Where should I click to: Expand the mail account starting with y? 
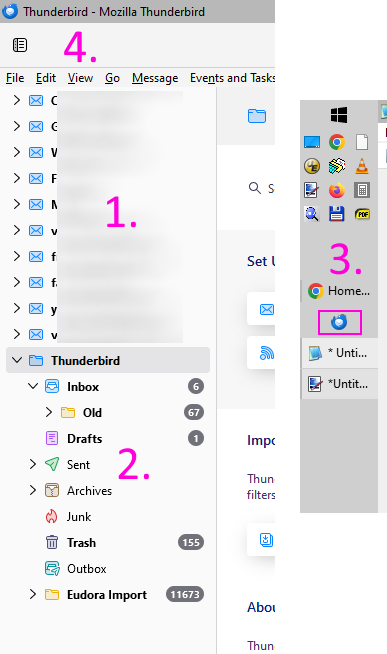pyautogui.click(x=17, y=308)
